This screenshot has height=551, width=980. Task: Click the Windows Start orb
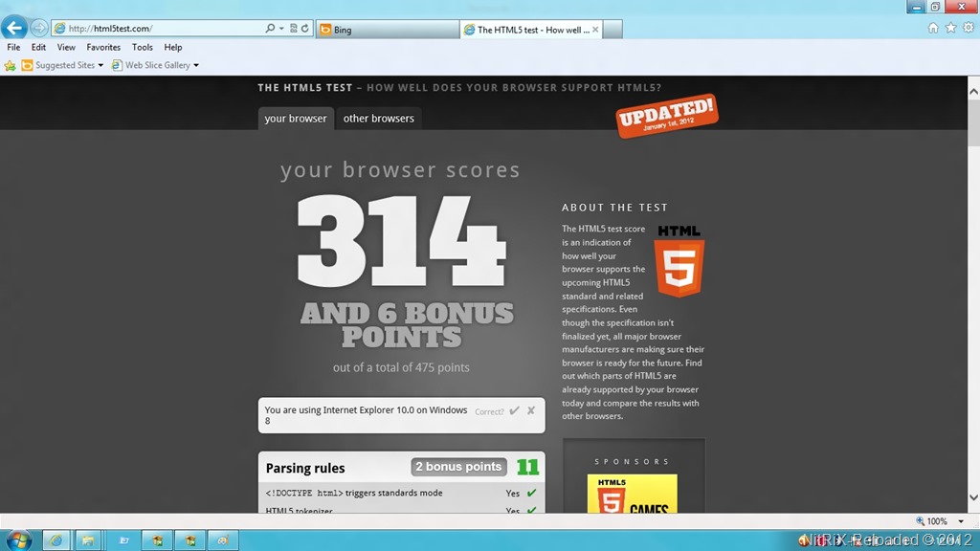click(18, 540)
